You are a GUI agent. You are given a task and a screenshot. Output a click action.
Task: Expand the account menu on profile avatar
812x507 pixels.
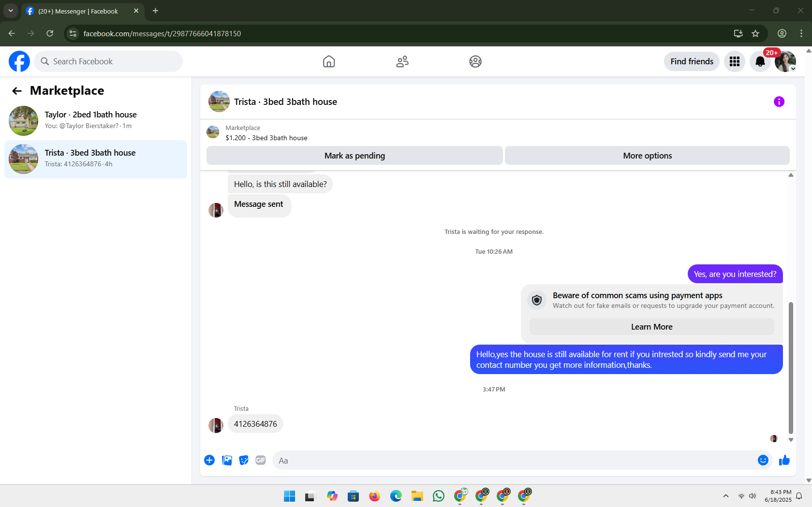[x=793, y=69]
